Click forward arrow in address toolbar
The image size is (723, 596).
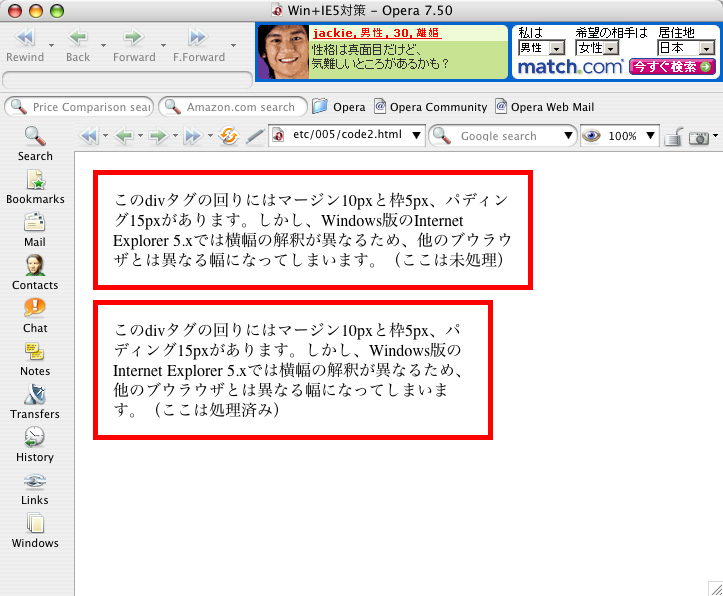158,136
